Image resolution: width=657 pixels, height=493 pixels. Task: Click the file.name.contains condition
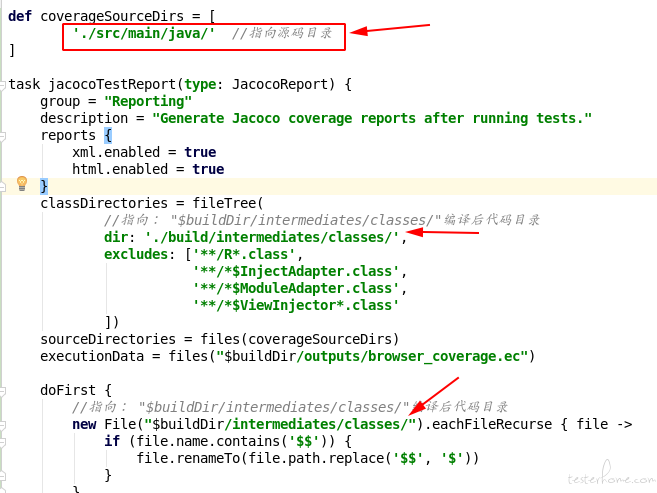coord(235,441)
